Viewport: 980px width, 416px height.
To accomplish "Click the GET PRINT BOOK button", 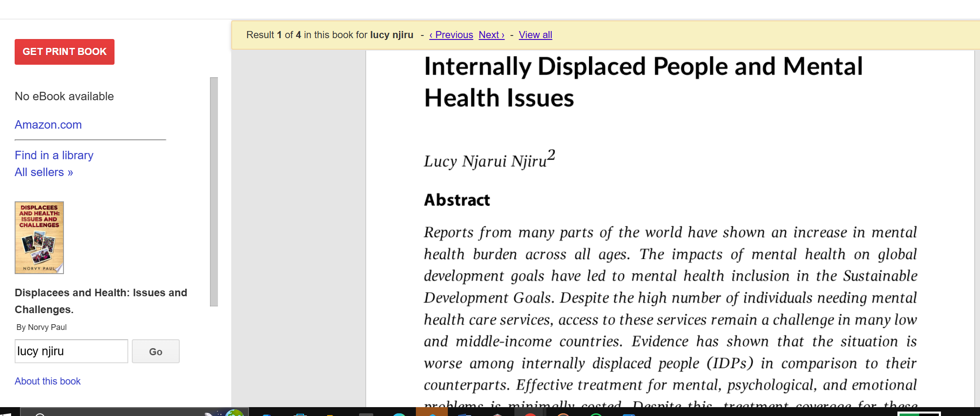I will pyautogui.click(x=64, y=52).
